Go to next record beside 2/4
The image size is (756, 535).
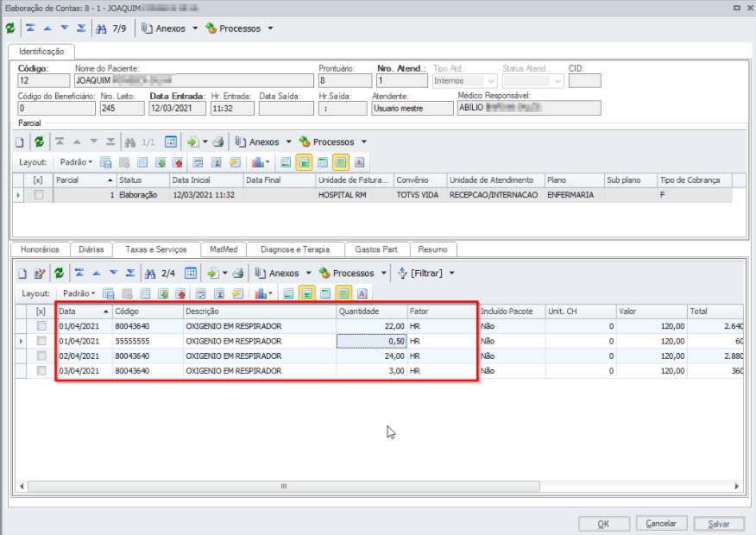click(113, 274)
